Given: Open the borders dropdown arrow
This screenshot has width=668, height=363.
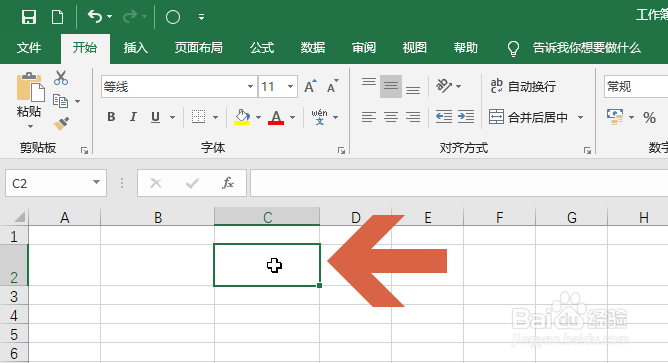Looking at the screenshot, I should click(x=216, y=117).
